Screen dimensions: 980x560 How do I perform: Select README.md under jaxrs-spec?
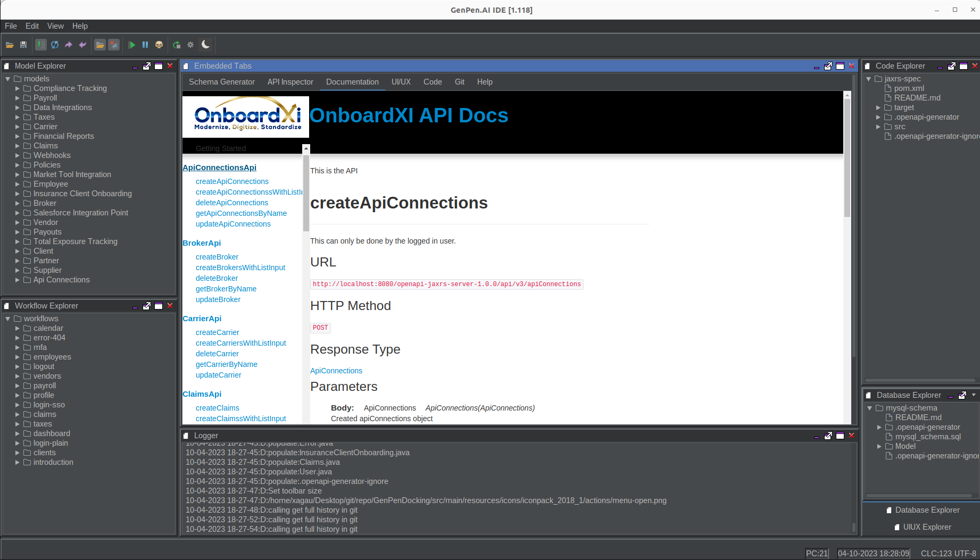click(917, 98)
